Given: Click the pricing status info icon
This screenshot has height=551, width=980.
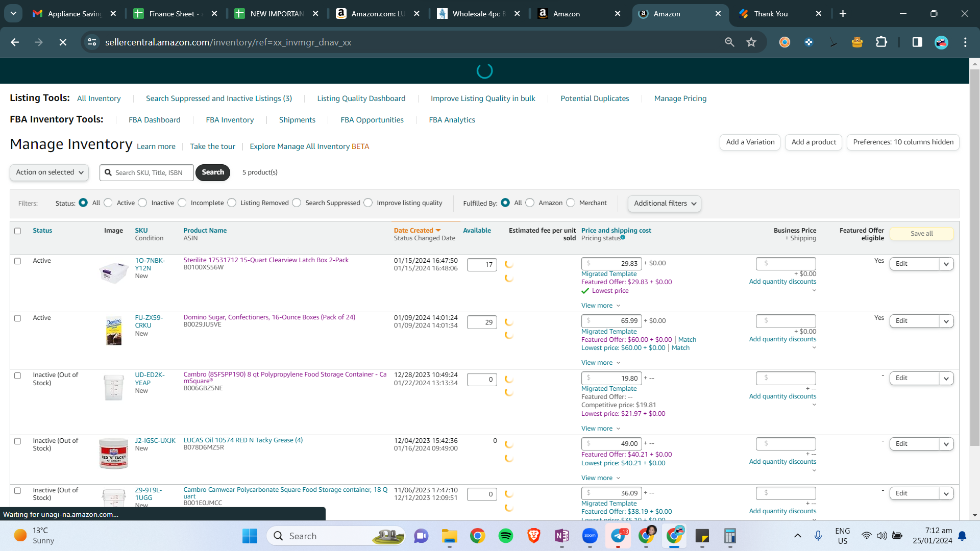Looking at the screenshot, I should coord(623,237).
